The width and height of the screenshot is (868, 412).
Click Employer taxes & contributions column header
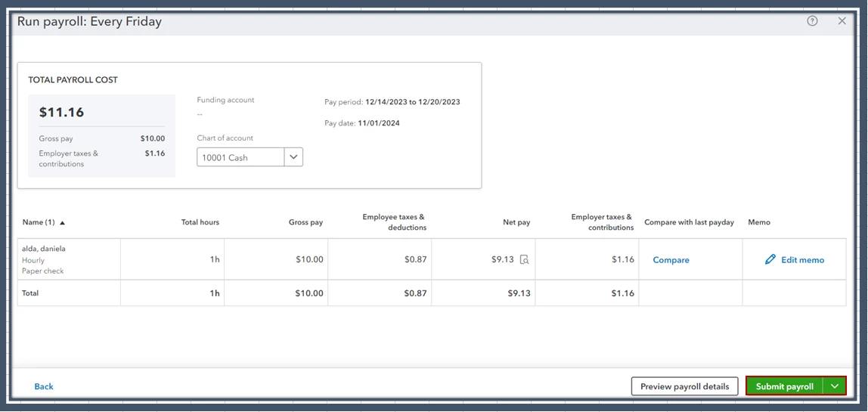coord(603,222)
